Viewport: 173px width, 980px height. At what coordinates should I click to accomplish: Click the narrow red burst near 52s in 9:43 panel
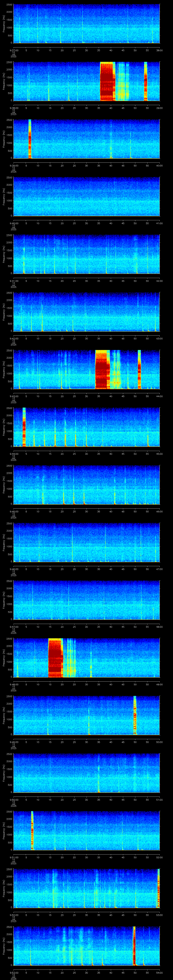click(x=139, y=370)
